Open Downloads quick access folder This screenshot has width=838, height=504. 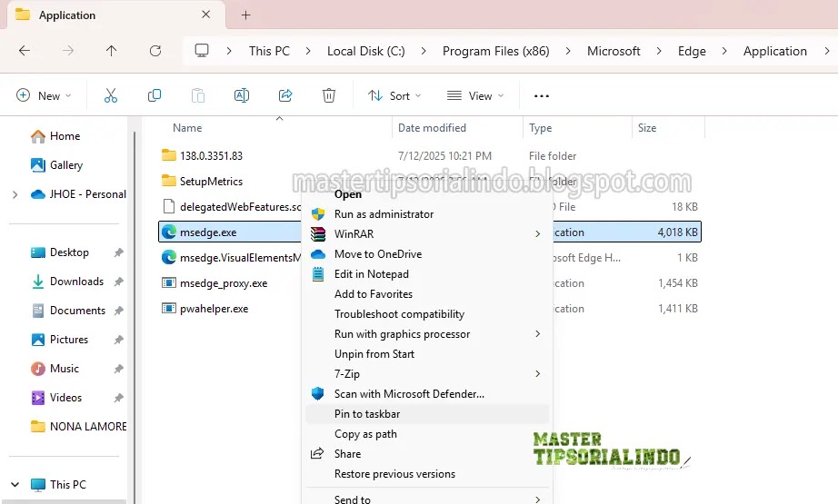click(67, 282)
